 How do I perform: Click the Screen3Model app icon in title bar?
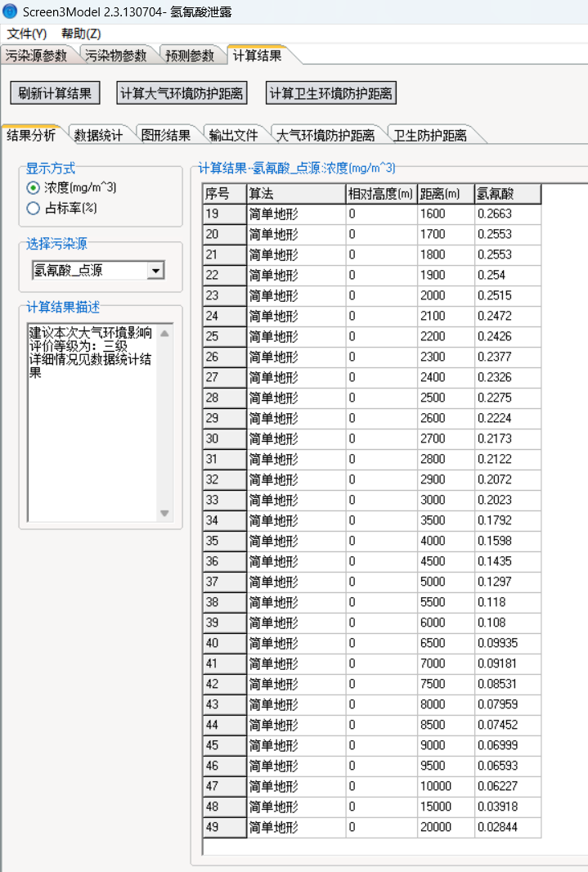(x=10, y=11)
